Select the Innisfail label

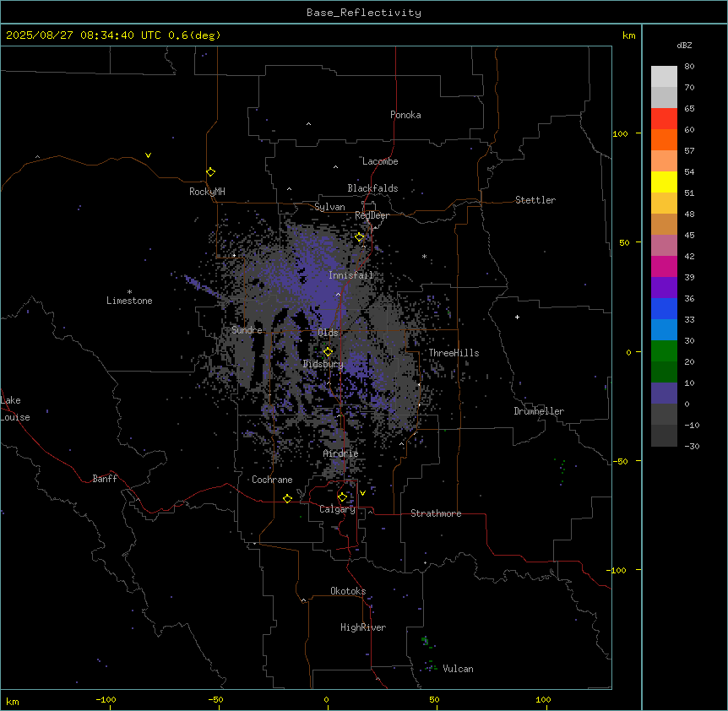[350, 275]
